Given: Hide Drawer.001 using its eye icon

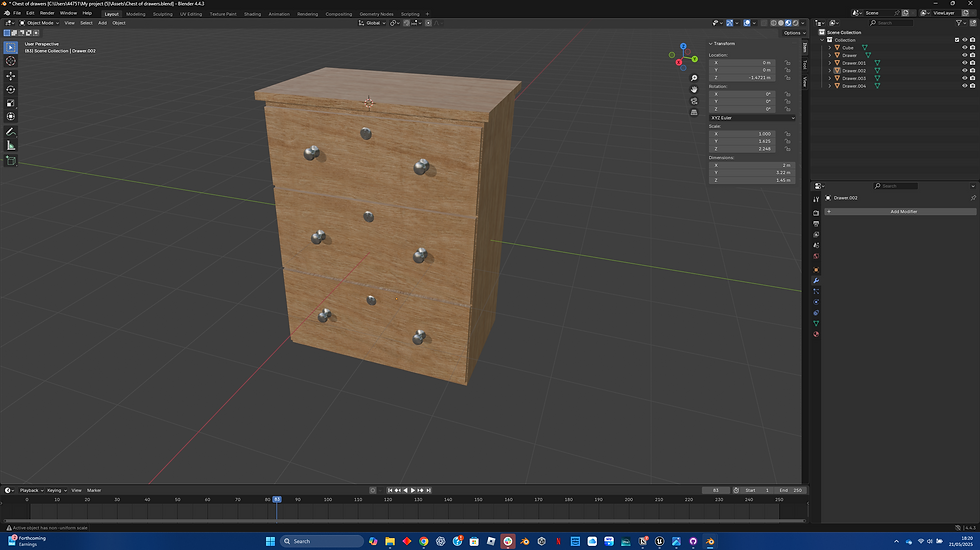Looking at the screenshot, I should [x=965, y=63].
